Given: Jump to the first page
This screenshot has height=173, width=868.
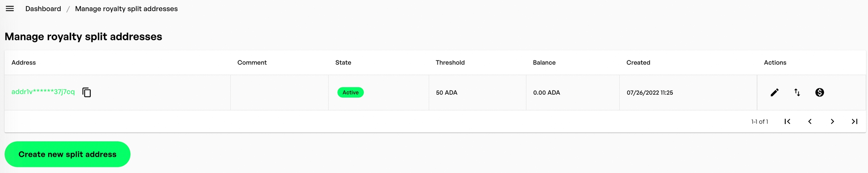Looking at the screenshot, I should click(x=787, y=121).
